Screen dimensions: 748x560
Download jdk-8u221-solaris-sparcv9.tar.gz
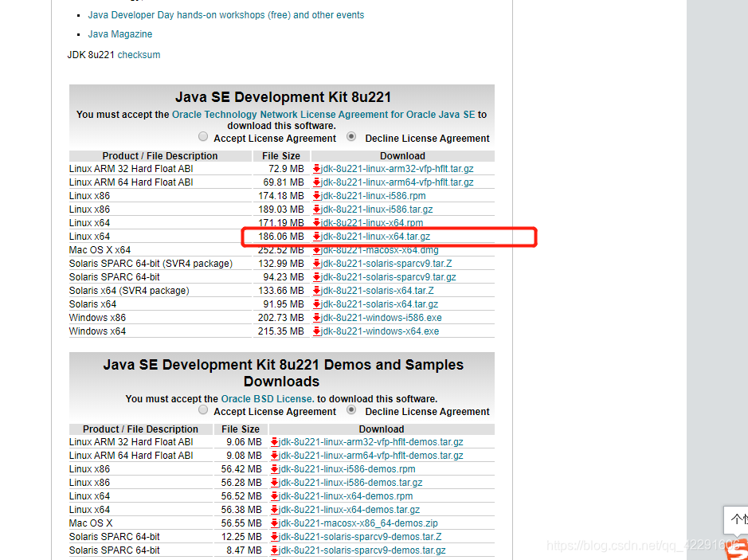click(x=388, y=277)
